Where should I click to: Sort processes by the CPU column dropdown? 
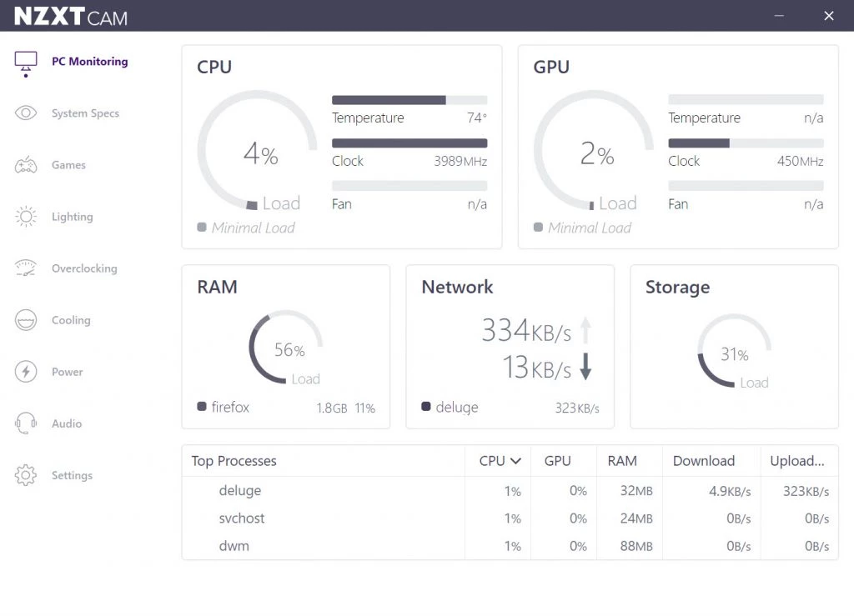500,461
